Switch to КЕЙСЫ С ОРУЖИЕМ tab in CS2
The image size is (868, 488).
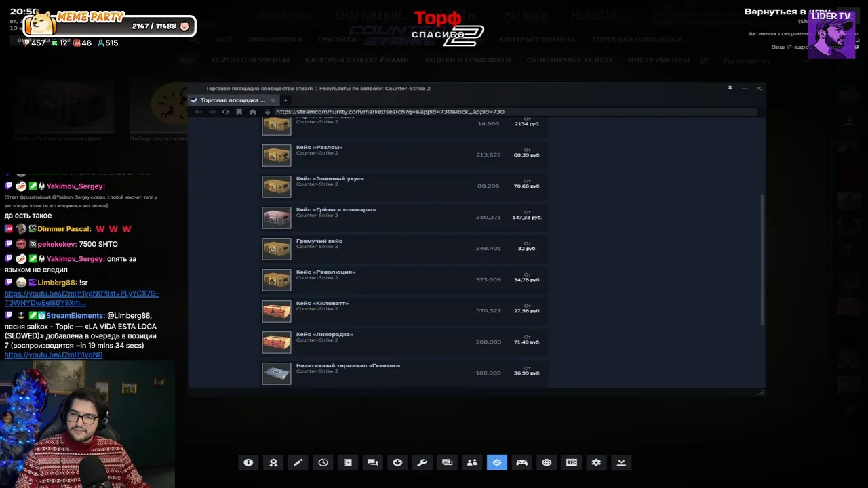point(250,60)
